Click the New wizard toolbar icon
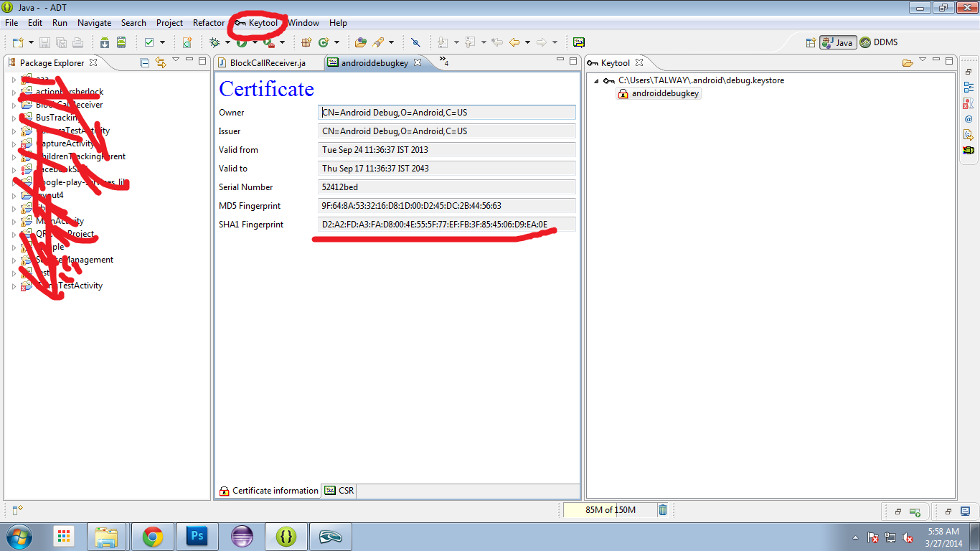Image resolution: width=980 pixels, height=551 pixels. point(18,42)
